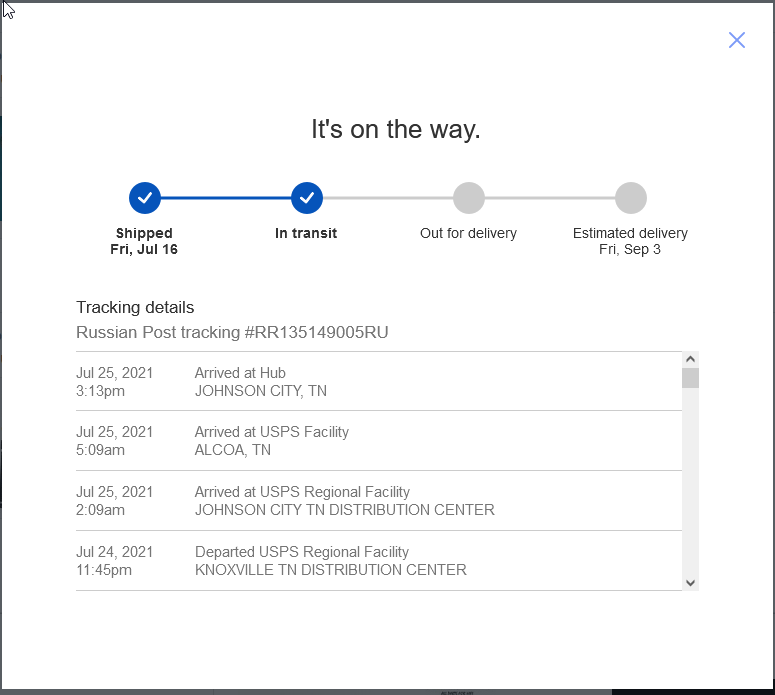Click the In transit step label

coord(306,233)
